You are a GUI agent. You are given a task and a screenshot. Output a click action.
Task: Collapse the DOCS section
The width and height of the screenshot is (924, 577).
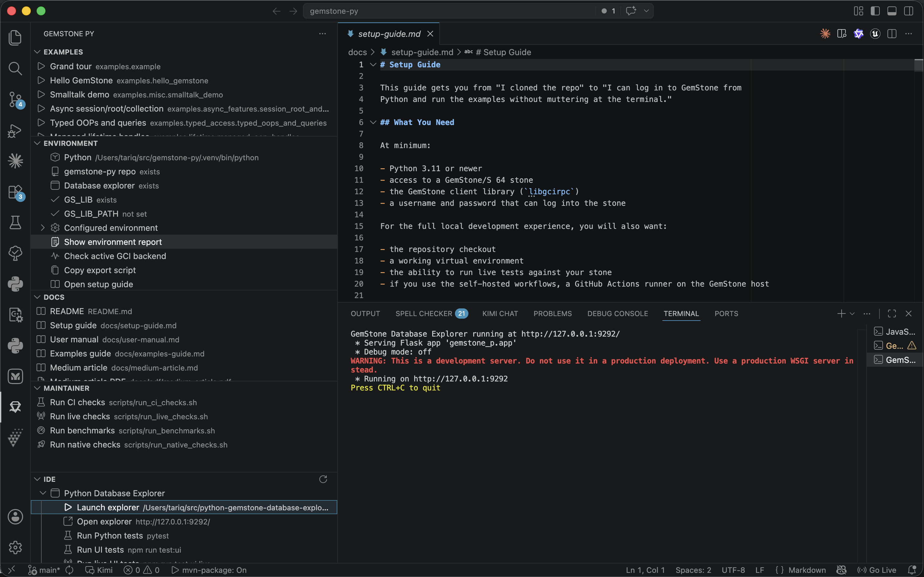[x=38, y=297]
